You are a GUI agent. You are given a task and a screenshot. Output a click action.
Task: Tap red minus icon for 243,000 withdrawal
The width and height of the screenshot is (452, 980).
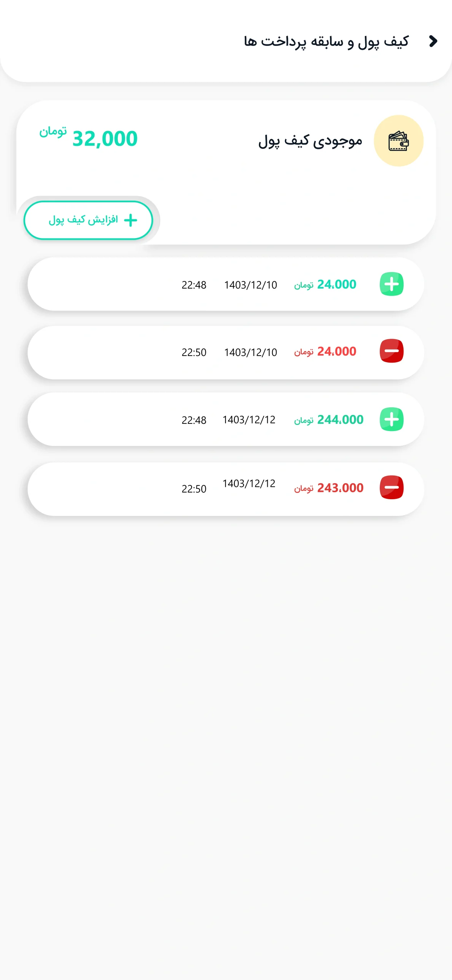391,487
